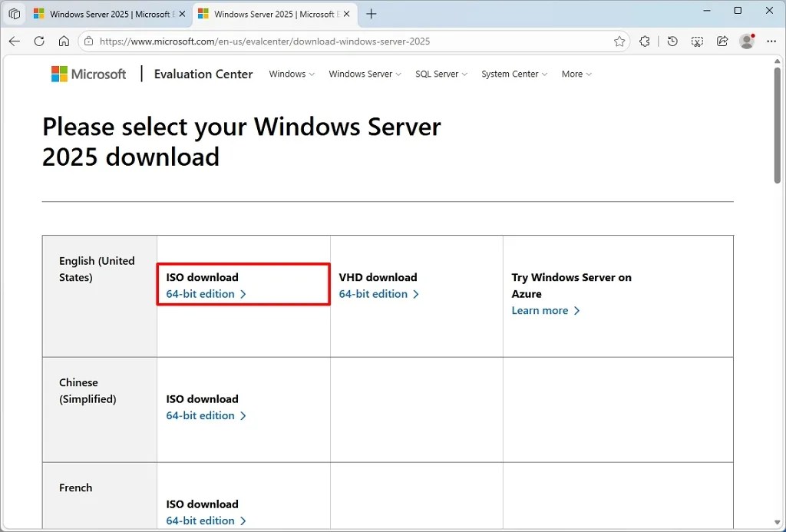Refresh the current page
Viewport: 786px width, 532px height.
pos(39,41)
